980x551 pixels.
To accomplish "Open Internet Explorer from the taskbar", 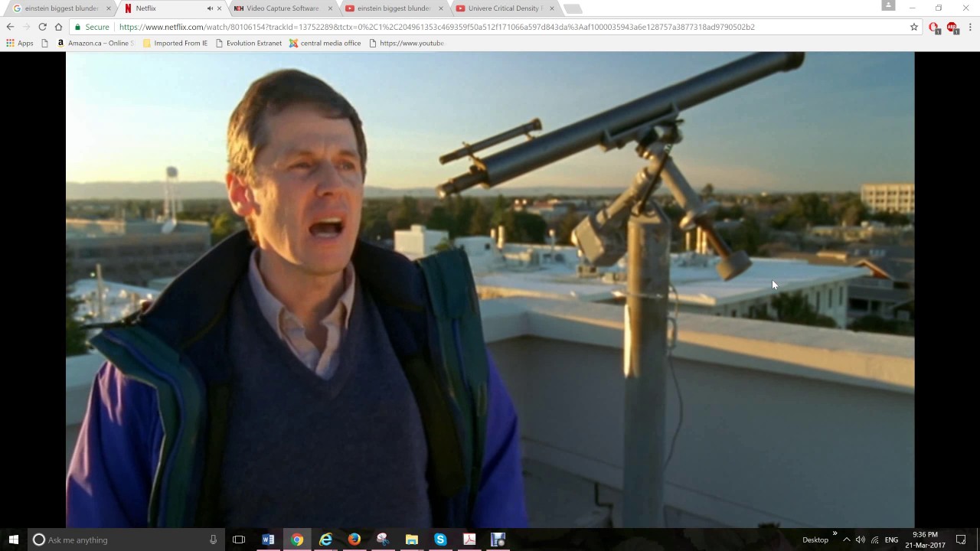I will click(325, 540).
